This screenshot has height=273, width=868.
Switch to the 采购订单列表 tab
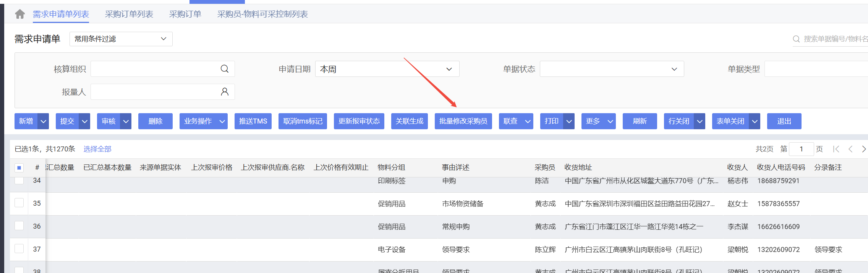click(x=129, y=14)
